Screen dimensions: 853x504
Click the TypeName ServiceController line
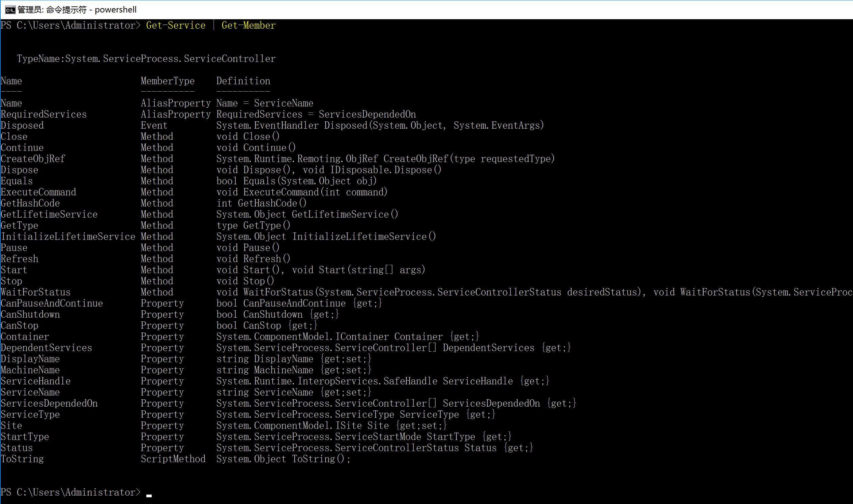click(146, 59)
